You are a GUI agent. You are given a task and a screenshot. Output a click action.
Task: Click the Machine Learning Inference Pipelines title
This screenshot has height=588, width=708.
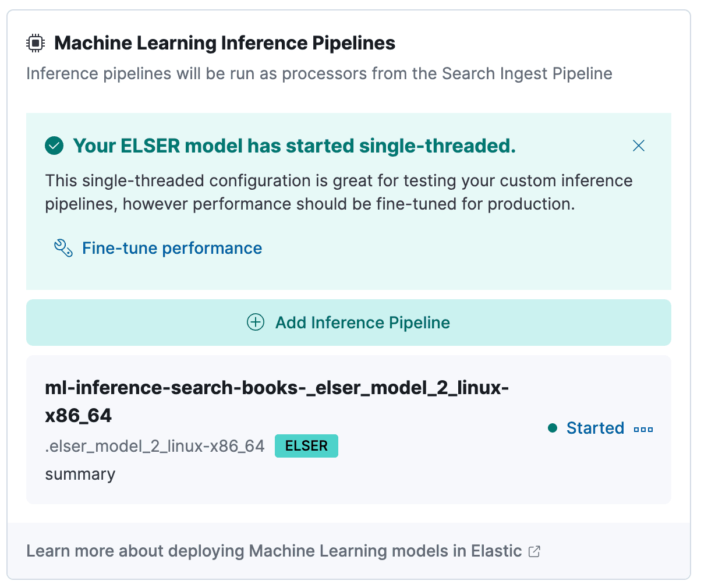pos(225,42)
